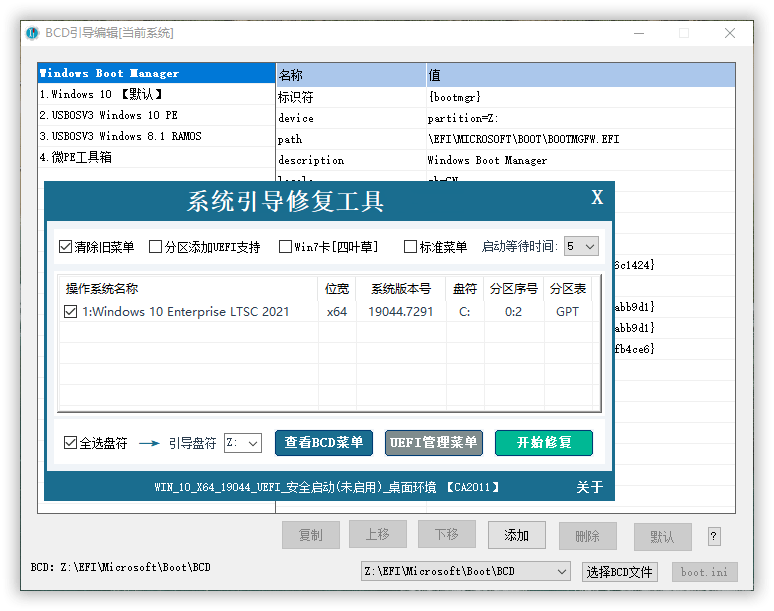
Task: Click 19044.7291 version cell
Action: 401,312
